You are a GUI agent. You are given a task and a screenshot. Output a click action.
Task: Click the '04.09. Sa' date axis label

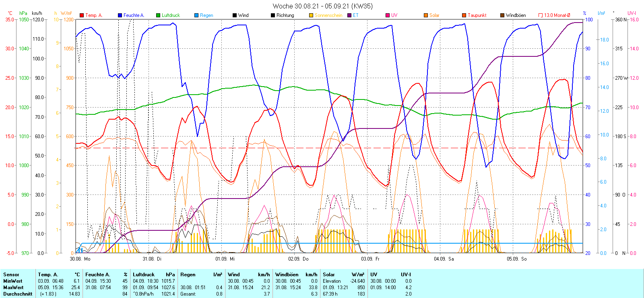point(444,259)
